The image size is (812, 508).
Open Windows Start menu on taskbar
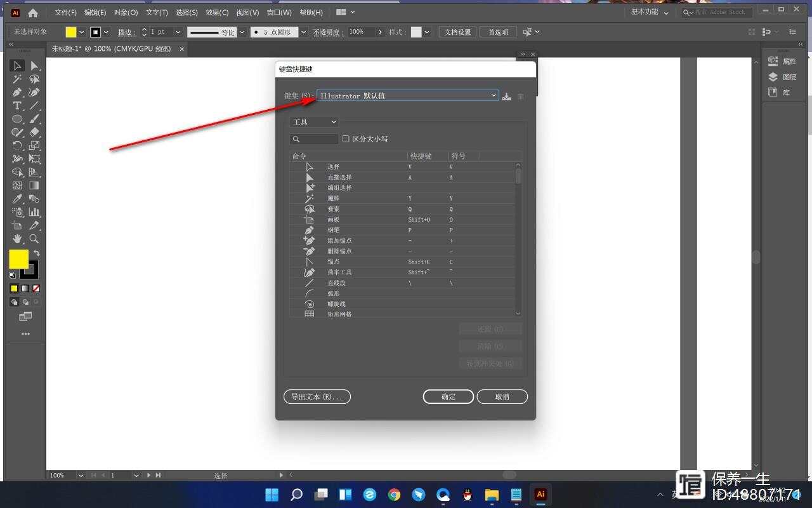tap(272, 494)
